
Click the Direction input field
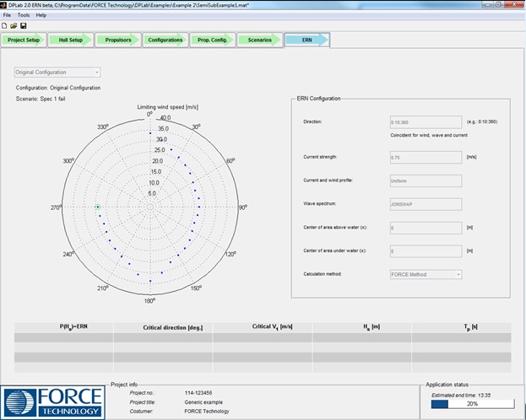click(x=426, y=122)
